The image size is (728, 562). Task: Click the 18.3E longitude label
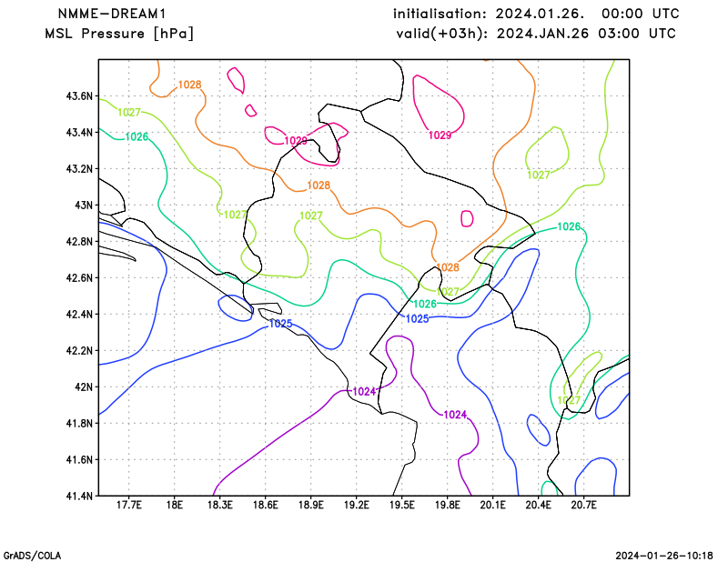220,505
